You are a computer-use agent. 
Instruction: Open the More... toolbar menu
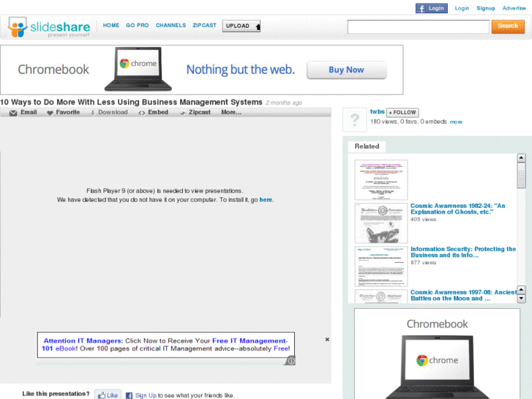click(231, 113)
